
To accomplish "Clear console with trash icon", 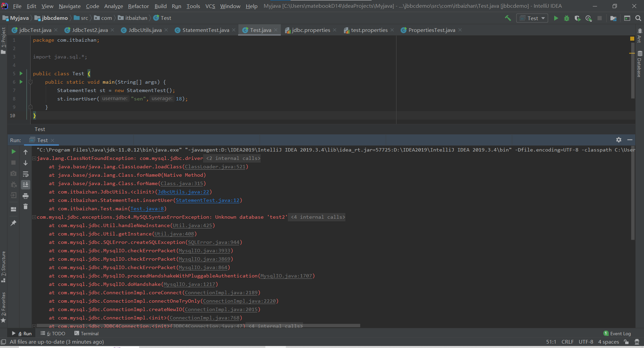I will (x=26, y=207).
